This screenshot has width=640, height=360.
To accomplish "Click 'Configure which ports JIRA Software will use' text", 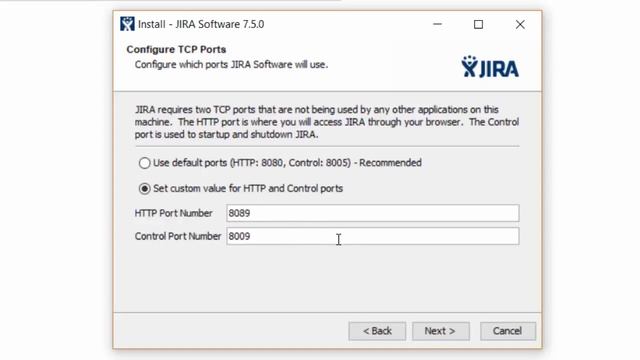I will (x=231, y=64).
